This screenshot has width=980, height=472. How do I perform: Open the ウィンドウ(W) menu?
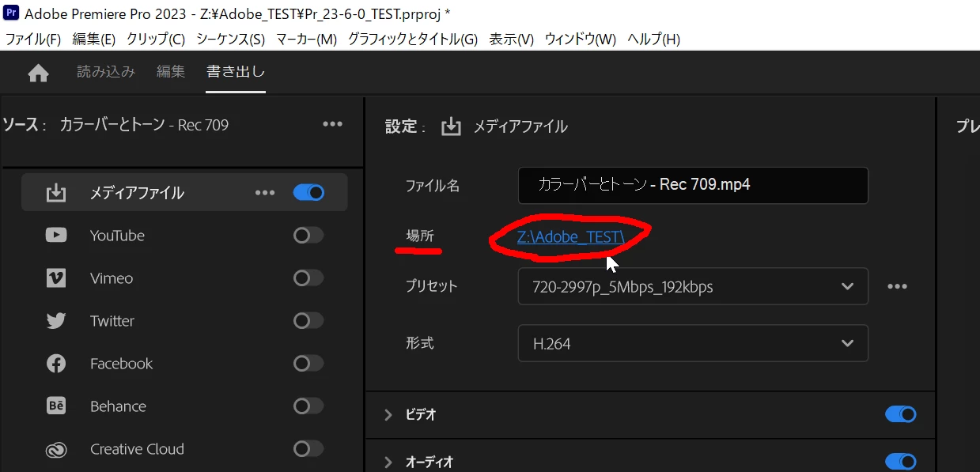pyautogui.click(x=581, y=39)
